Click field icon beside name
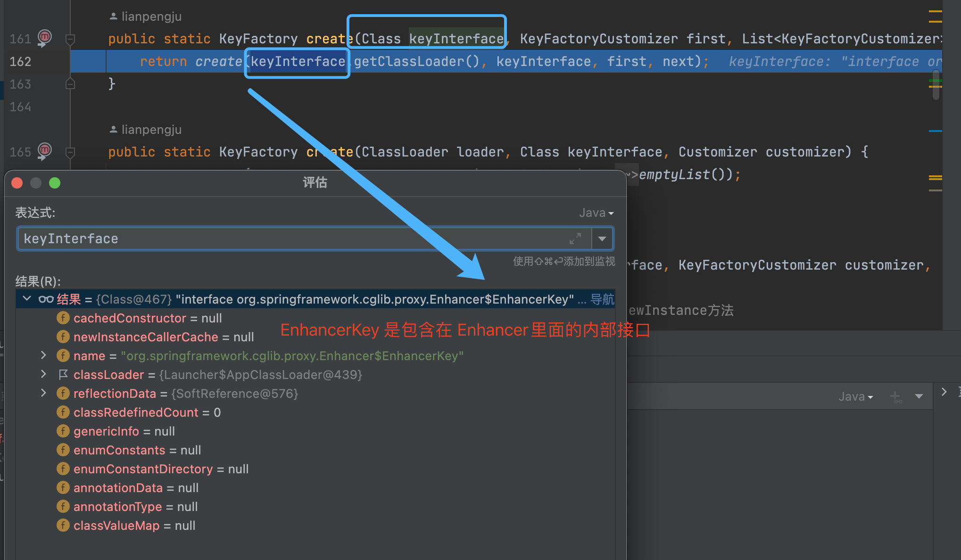 pos(63,355)
